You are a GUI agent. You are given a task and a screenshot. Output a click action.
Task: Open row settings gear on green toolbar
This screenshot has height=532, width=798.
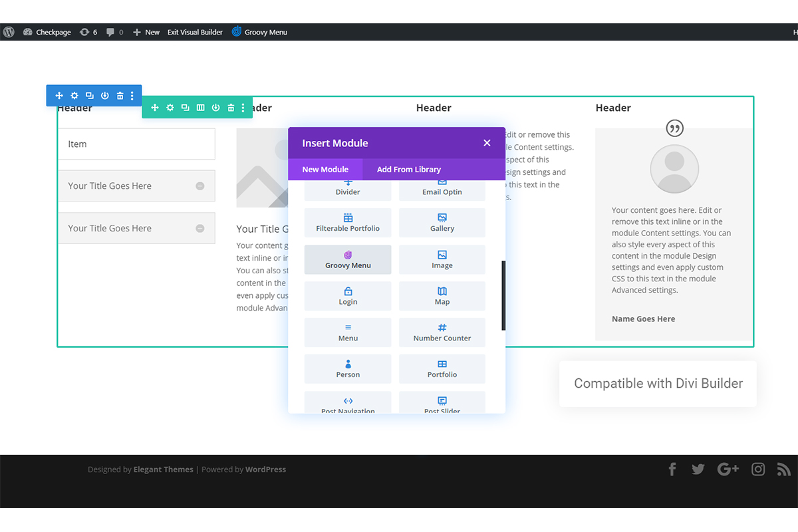(170, 108)
